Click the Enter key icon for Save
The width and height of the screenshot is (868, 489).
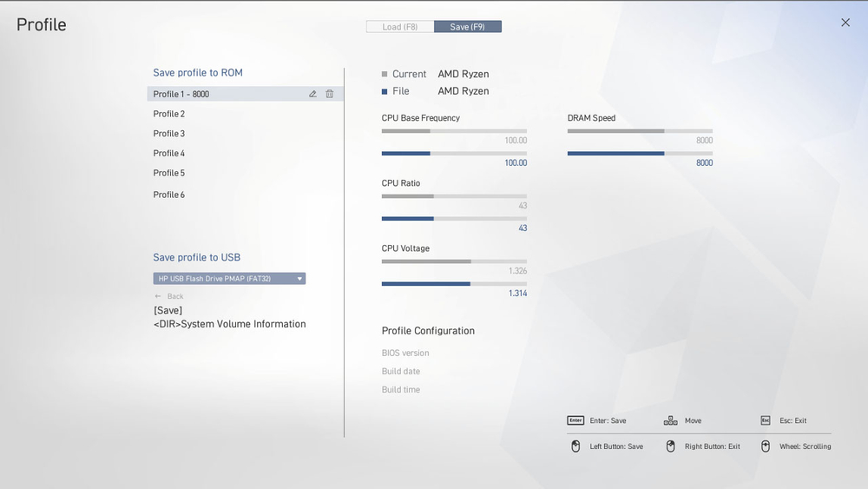coord(575,420)
